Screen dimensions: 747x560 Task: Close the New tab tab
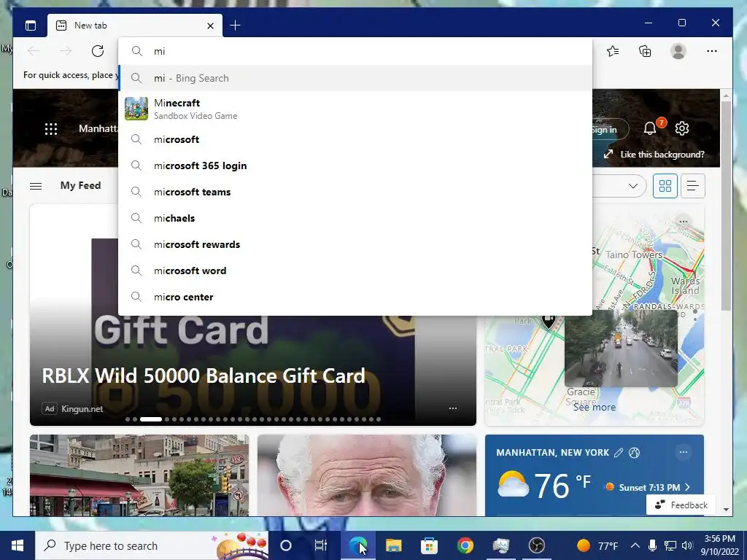pos(210,26)
